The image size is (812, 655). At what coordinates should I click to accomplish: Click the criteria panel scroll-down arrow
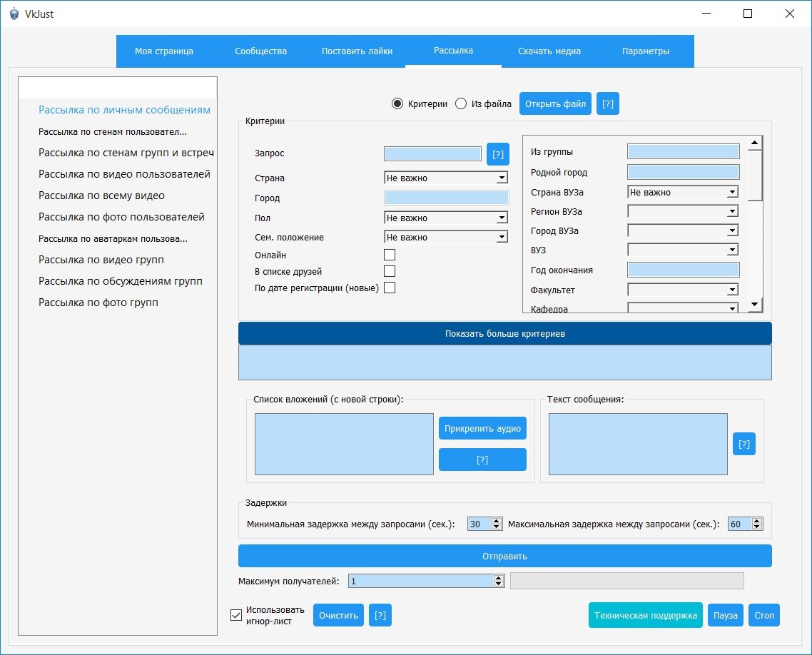[x=755, y=305]
